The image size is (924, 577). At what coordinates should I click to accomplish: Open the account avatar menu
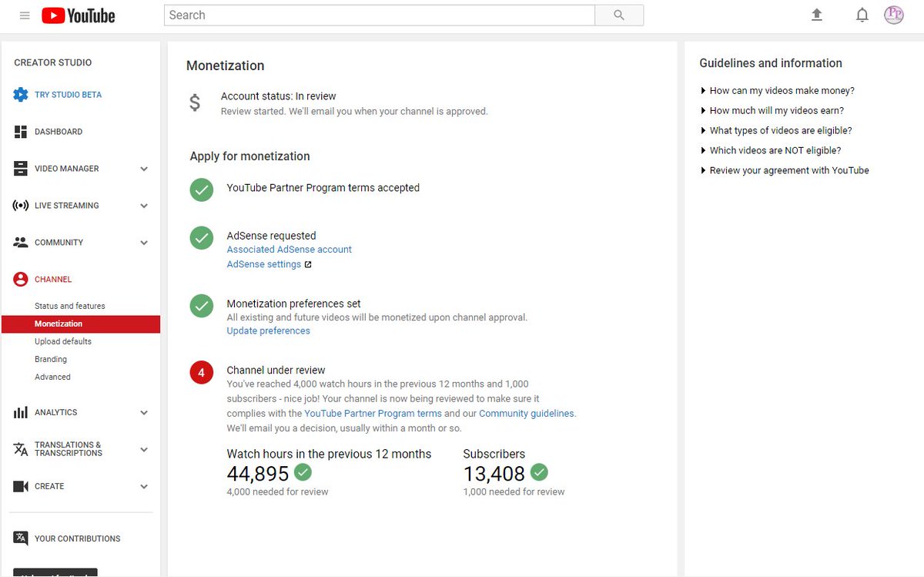tap(894, 15)
